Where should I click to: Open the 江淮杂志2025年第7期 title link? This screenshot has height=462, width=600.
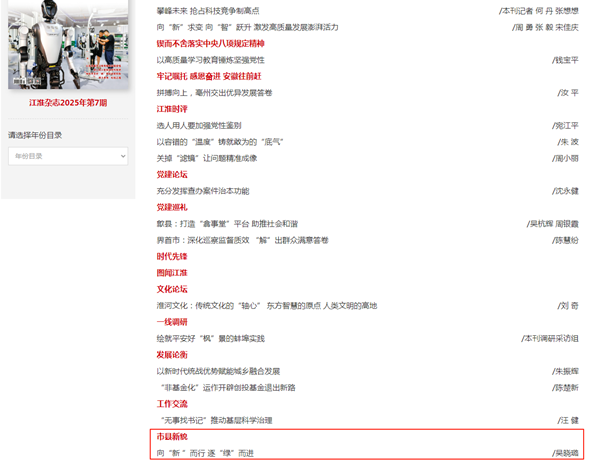[x=68, y=103]
